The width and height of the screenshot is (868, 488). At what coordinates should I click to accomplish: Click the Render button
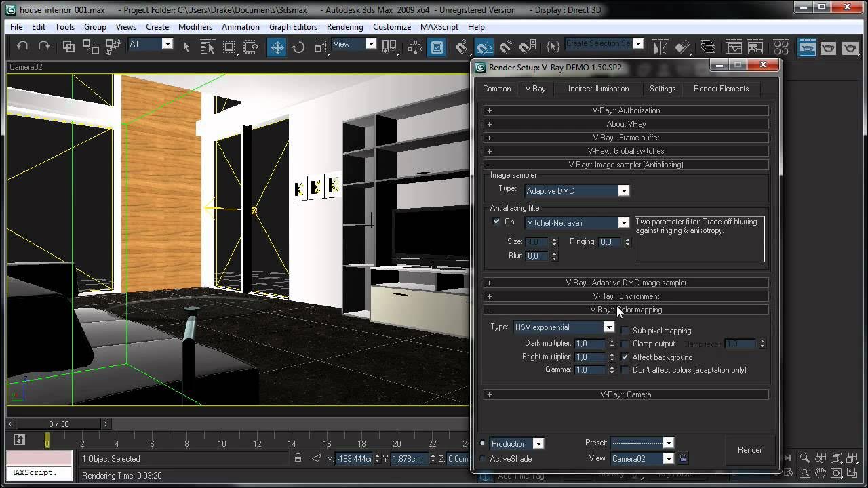click(749, 450)
